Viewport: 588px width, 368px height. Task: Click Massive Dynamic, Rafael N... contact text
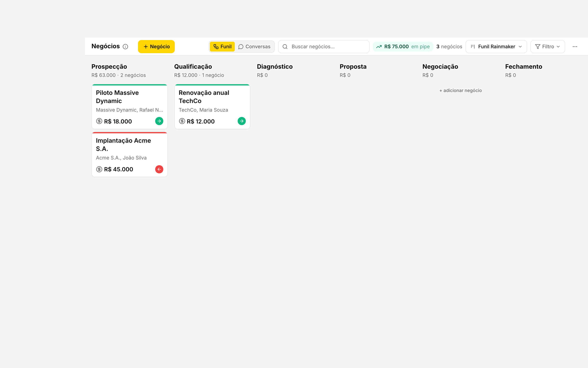[x=129, y=110]
